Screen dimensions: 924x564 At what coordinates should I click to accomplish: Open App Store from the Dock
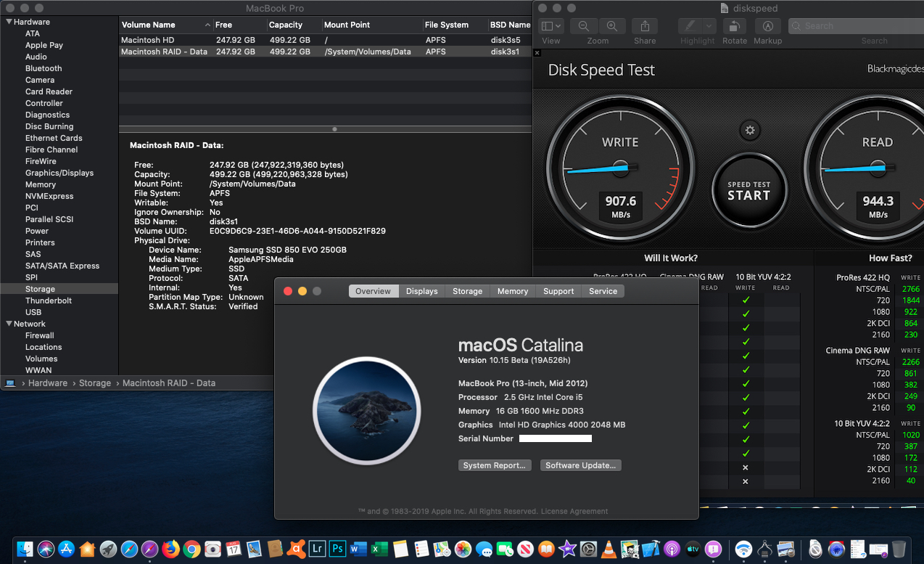click(67, 549)
